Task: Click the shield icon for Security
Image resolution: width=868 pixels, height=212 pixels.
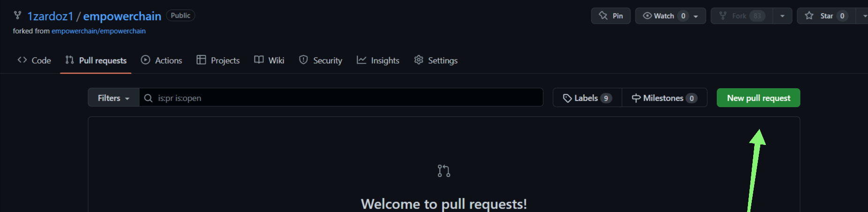Action: pos(303,60)
